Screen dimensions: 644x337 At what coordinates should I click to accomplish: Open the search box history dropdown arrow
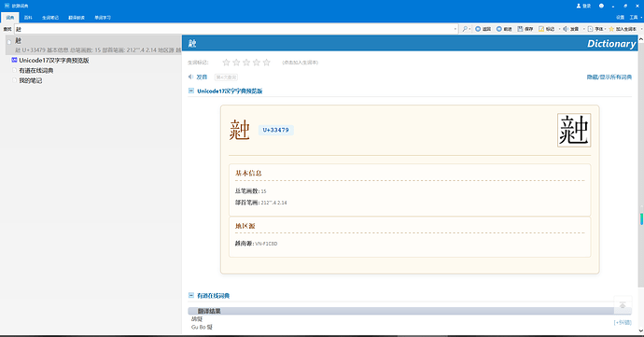coord(455,29)
